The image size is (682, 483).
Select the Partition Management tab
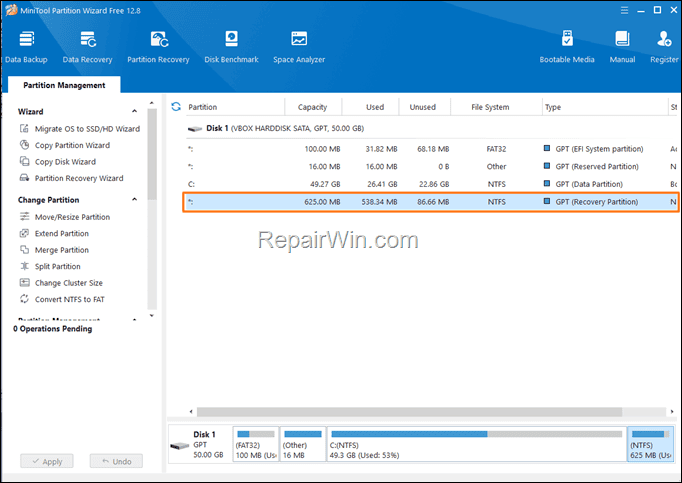pos(64,85)
